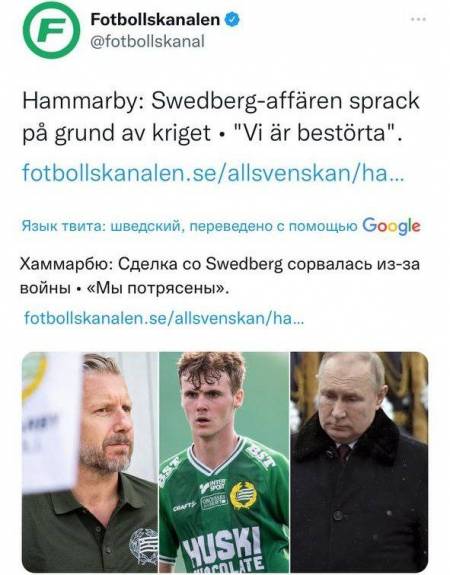Open the fotbollskanalen.se link under the Swedish text
Screen dimensions: 450x575
pos(213,172)
